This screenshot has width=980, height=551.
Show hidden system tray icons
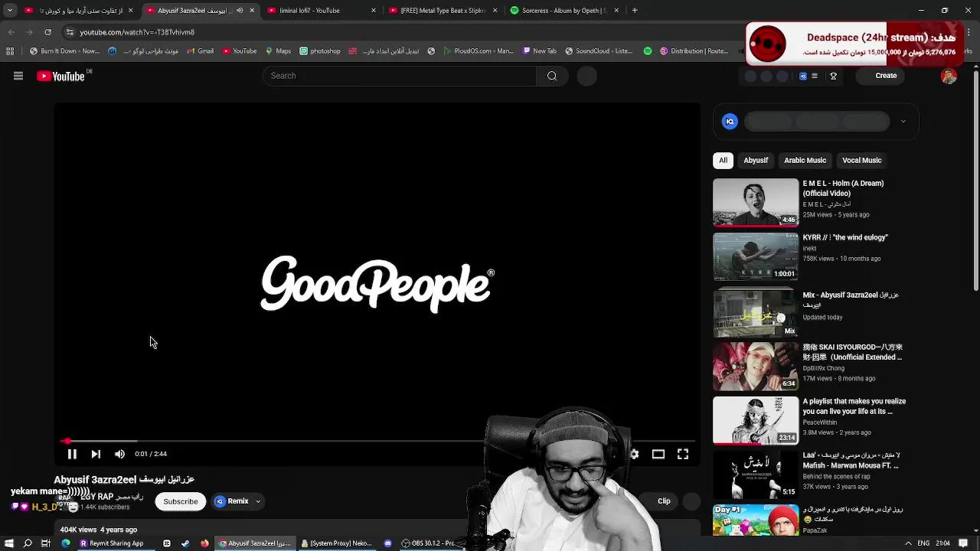907,543
